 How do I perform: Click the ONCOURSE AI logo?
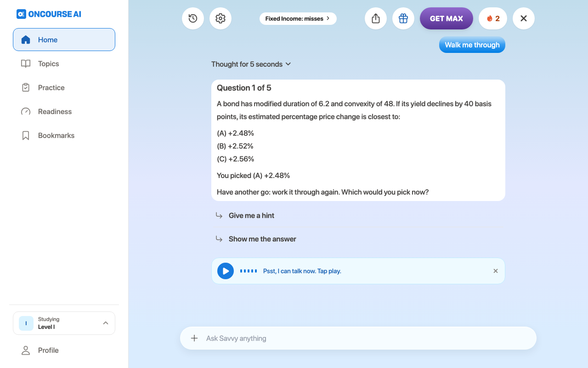click(x=49, y=14)
